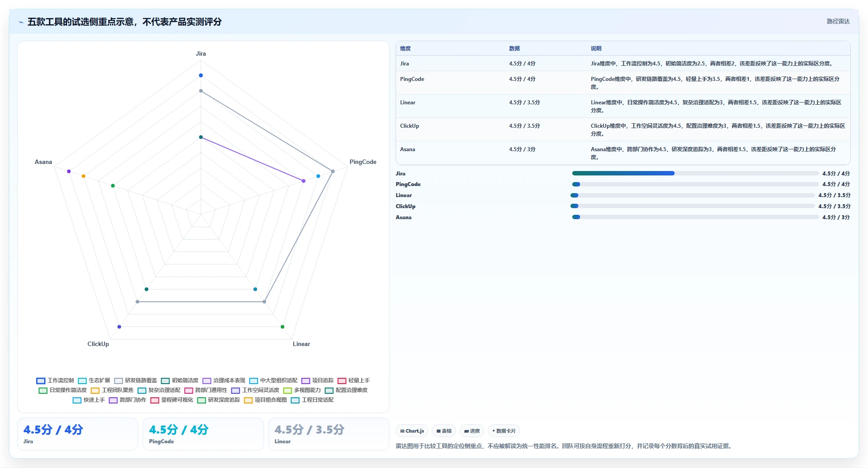Click the 表格 chip
The height and width of the screenshot is (468, 868).
pyautogui.click(x=444, y=431)
